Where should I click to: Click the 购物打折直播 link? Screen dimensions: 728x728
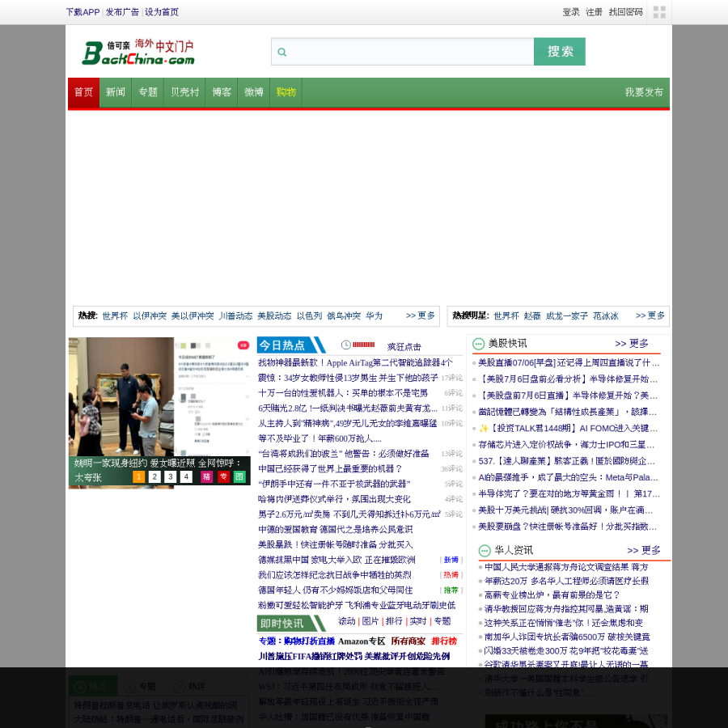click(x=309, y=641)
